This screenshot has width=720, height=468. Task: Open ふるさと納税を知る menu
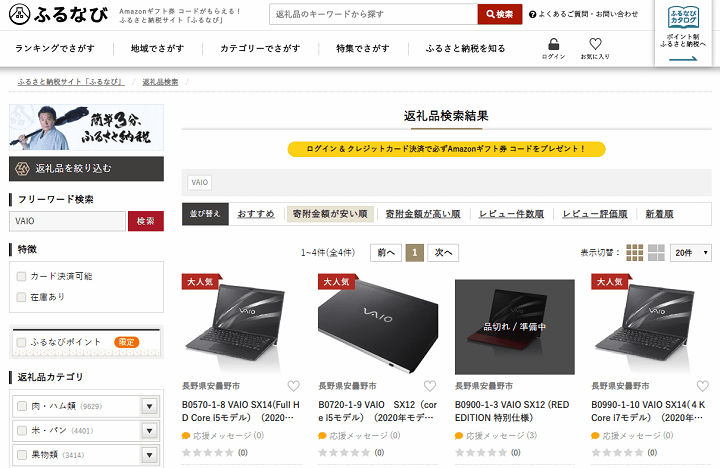pos(465,48)
